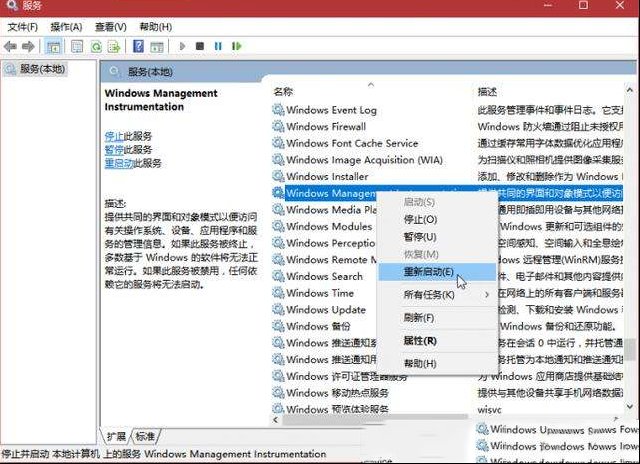Select the Windows Firewall service row

click(447, 127)
